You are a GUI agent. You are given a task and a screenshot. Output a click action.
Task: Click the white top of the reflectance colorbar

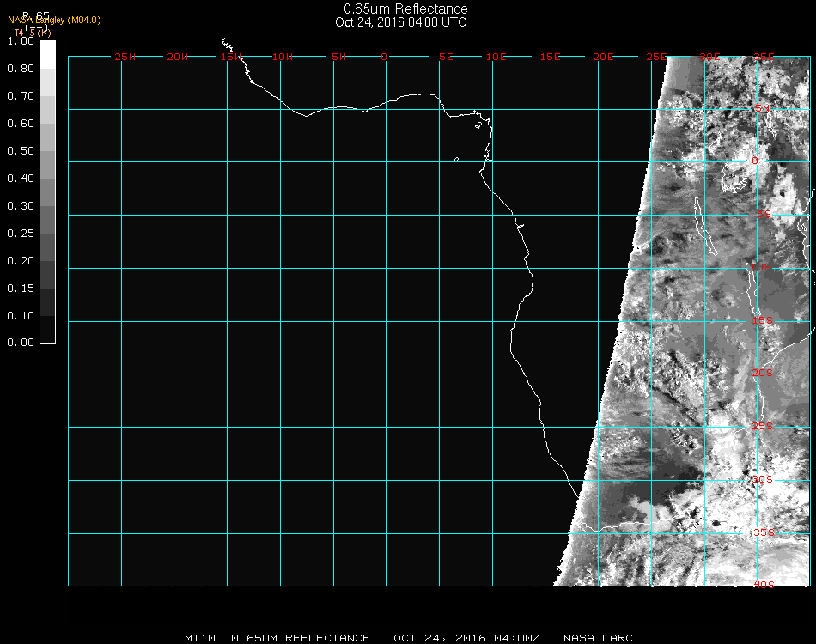pyautogui.click(x=48, y=53)
